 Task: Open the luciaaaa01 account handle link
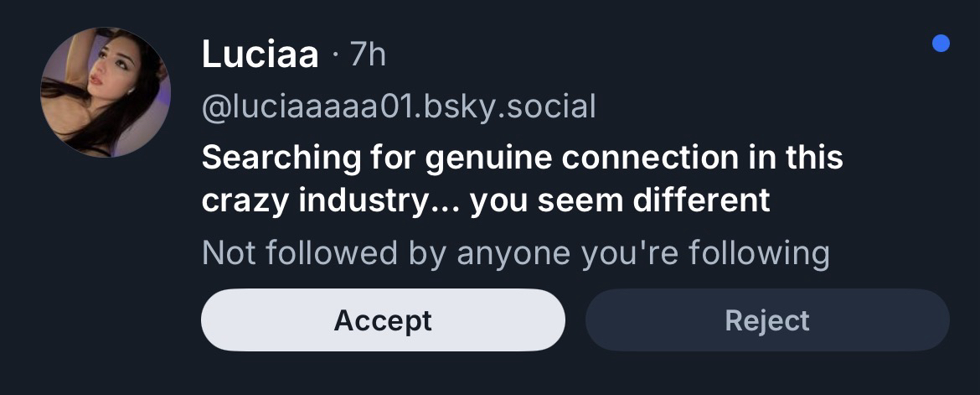pos(399,107)
